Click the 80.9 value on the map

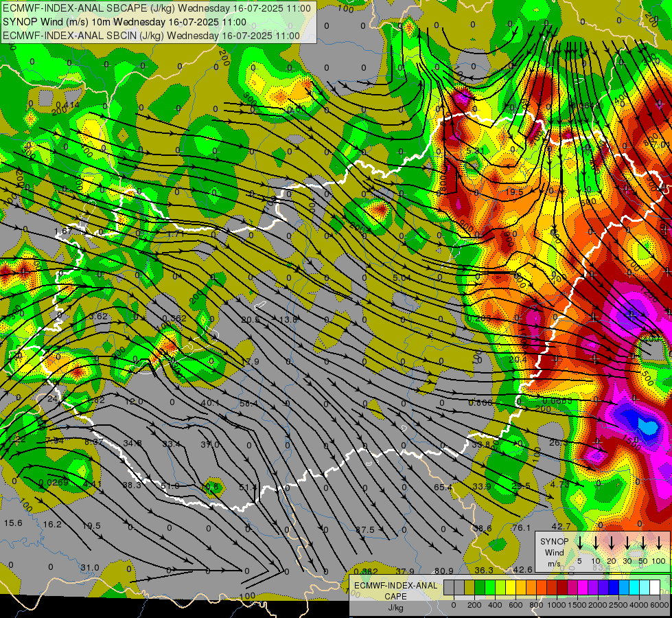pyautogui.click(x=443, y=571)
